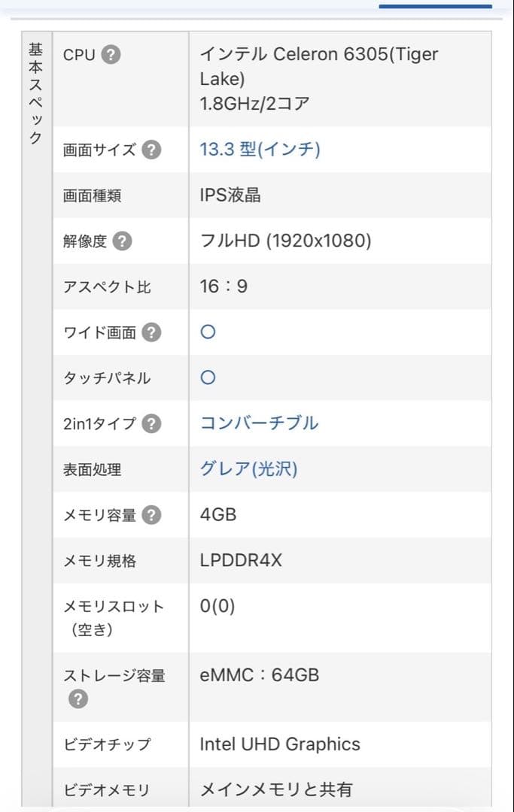Open the 2in1タイプ help tooltip
514x812 pixels.
[x=151, y=423]
